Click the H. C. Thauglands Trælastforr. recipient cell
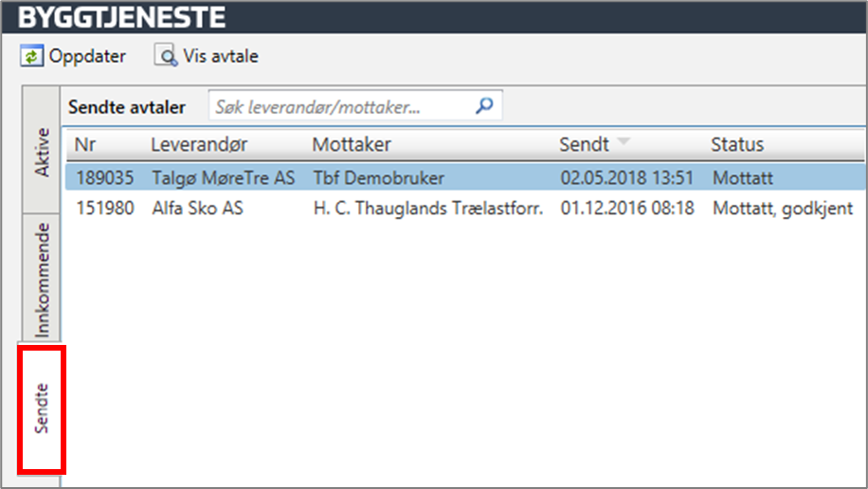 point(427,208)
